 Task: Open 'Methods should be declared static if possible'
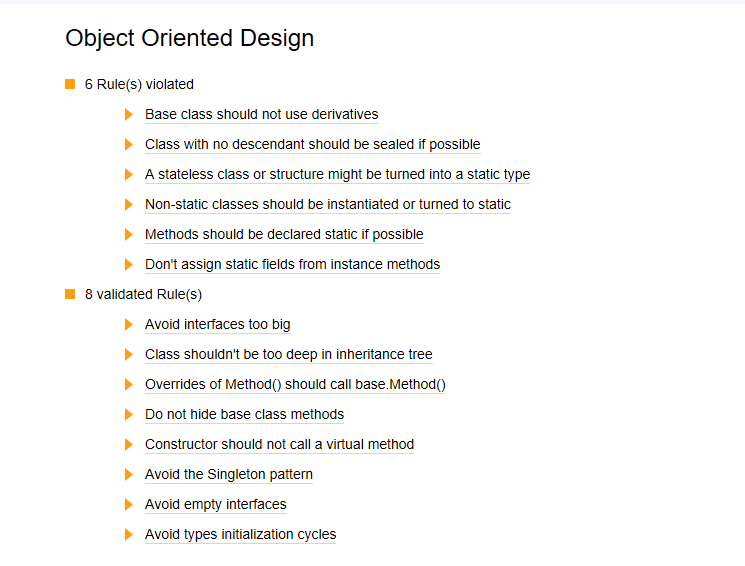click(x=284, y=234)
